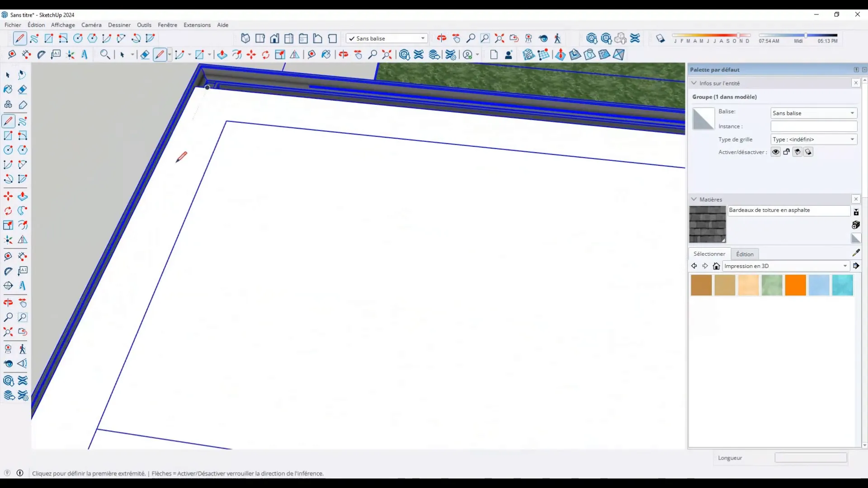Click the sample paint eyedropper button
Viewport: 868px width, 488px height.
[x=856, y=253]
